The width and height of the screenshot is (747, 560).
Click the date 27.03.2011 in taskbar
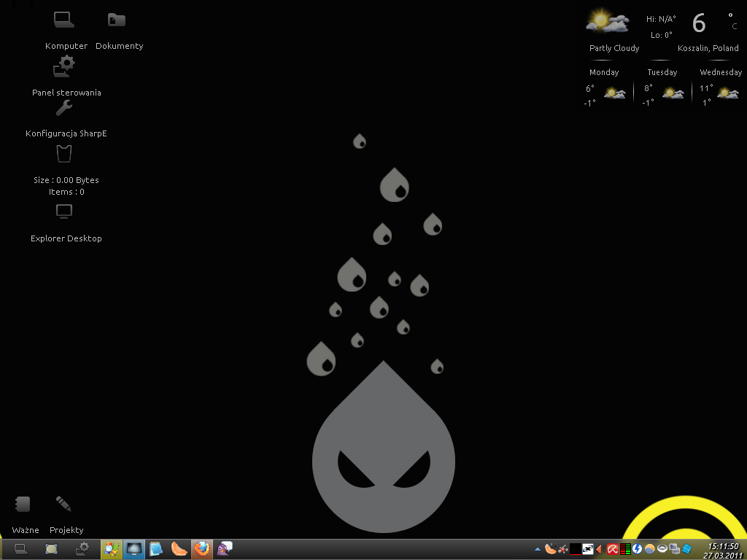pyautogui.click(x=723, y=556)
